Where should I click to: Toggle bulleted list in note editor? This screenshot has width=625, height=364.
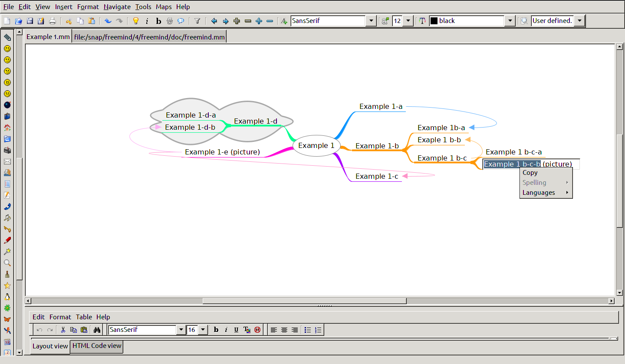click(x=308, y=330)
